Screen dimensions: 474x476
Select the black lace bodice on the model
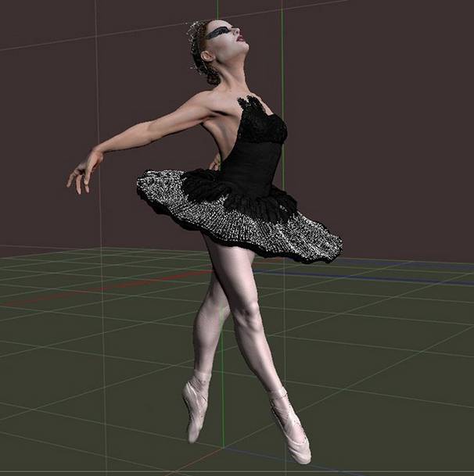[x=257, y=145]
